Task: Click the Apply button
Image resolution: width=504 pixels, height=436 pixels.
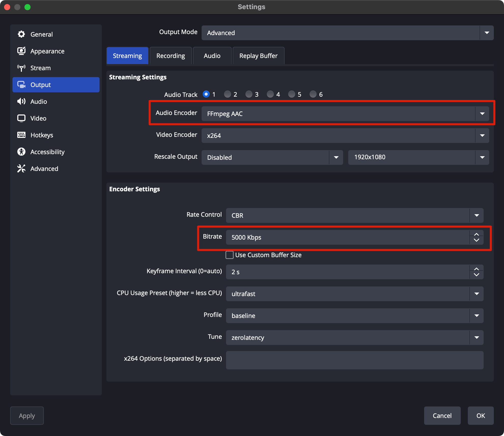Action: click(27, 415)
